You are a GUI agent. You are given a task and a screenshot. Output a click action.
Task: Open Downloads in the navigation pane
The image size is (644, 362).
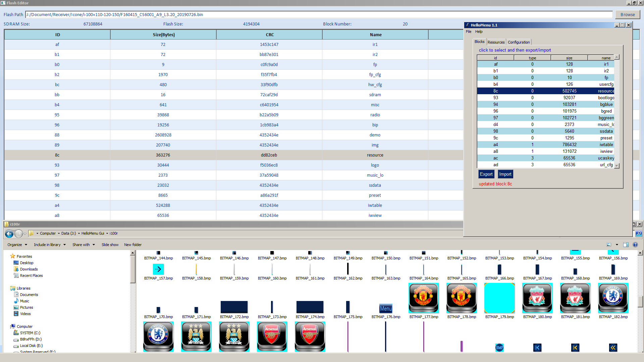coord(29,269)
